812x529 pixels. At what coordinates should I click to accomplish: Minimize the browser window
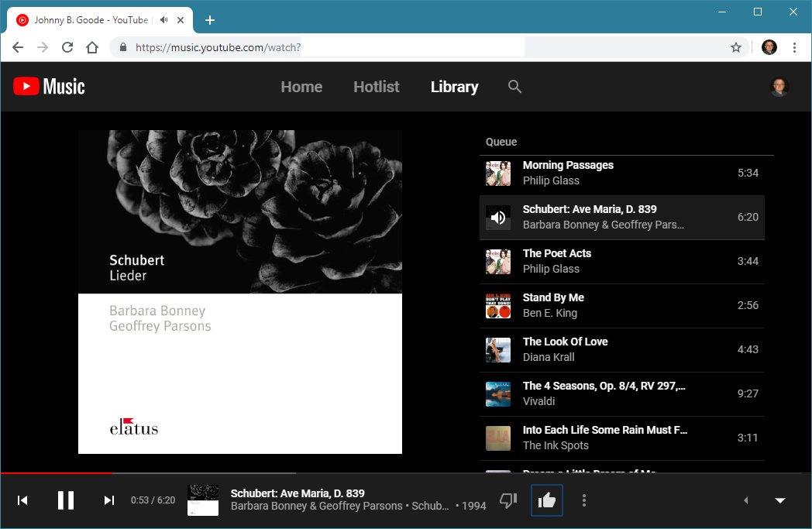tap(722, 12)
